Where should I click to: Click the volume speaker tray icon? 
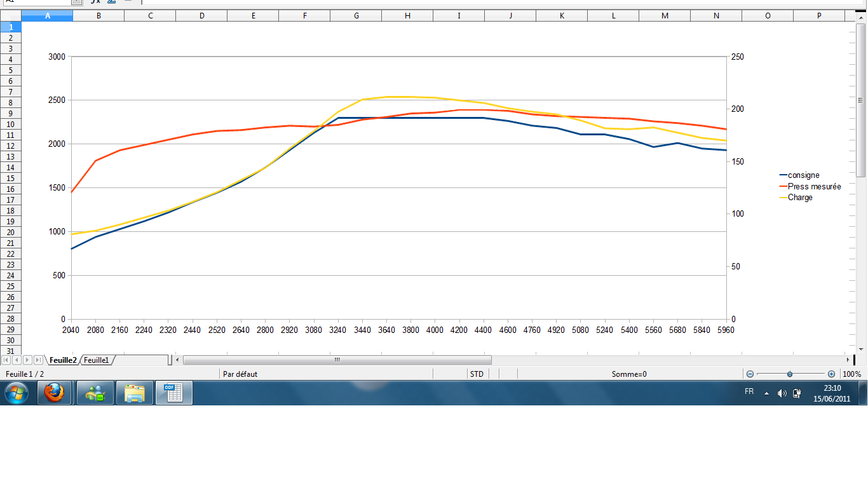pyautogui.click(x=782, y=393)
